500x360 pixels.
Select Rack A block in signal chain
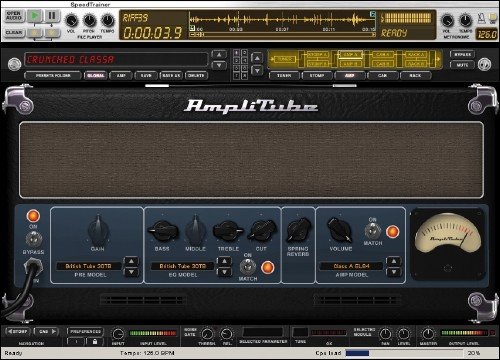pos(416,54)
